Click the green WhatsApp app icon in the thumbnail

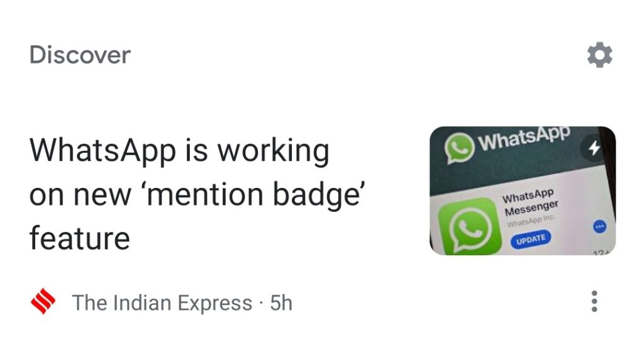point(470,227)
